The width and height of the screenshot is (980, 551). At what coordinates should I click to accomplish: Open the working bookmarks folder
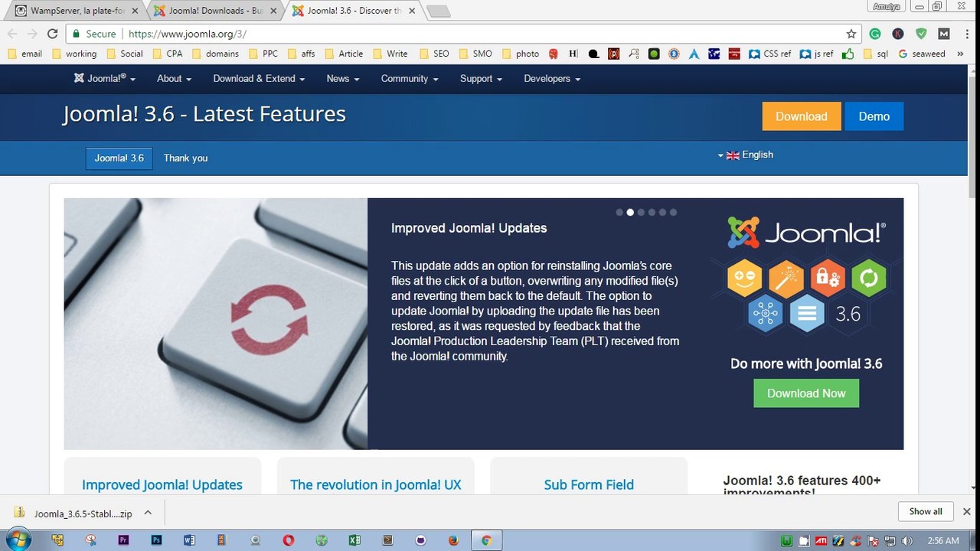[x=74, y=54]
